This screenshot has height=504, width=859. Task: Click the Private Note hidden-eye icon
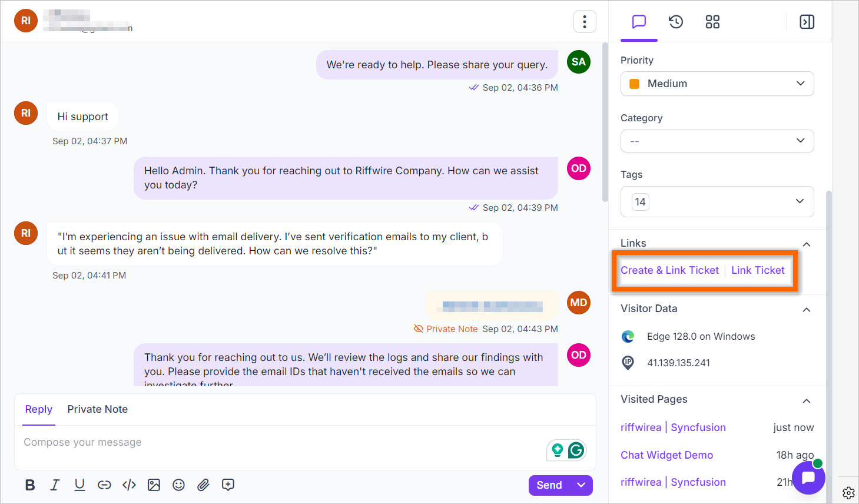tap(419, 329)
